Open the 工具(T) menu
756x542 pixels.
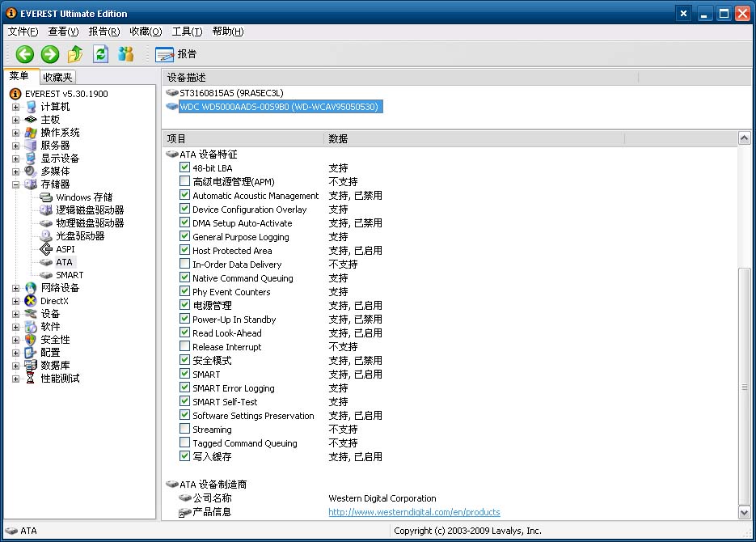point(187,32)
